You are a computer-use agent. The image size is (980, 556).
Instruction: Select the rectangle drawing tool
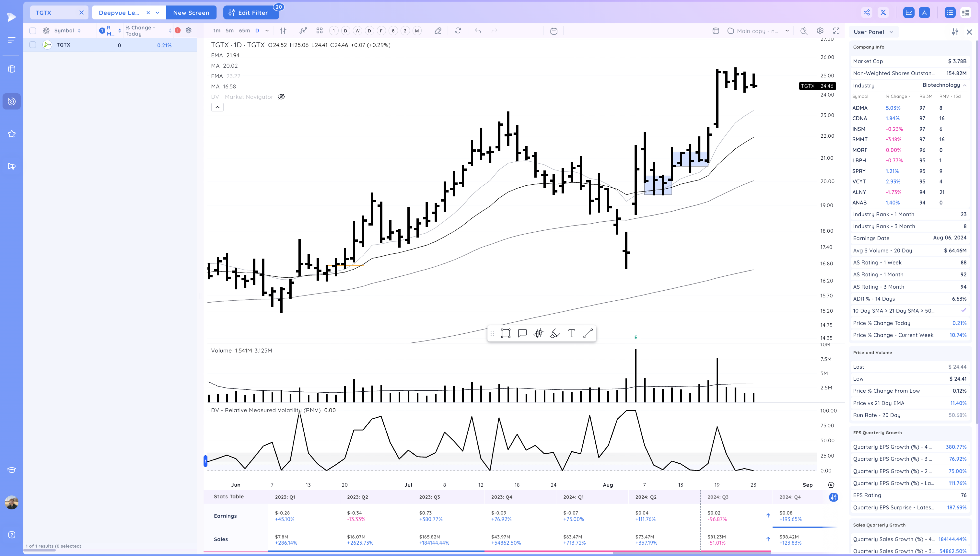(506, 333)
